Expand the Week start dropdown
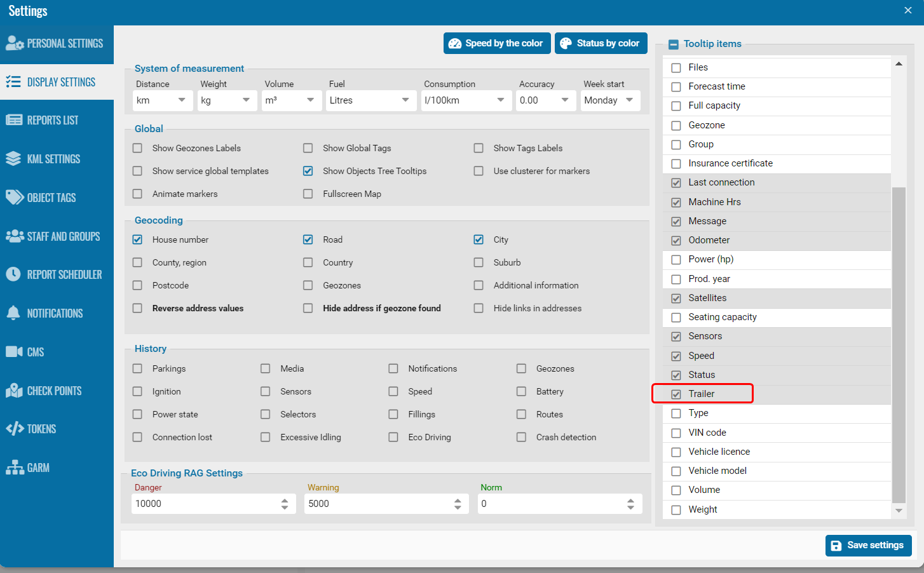The image size is (924, 573). coord(609,100)
